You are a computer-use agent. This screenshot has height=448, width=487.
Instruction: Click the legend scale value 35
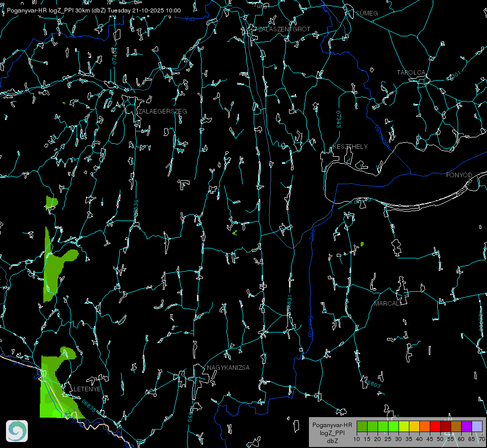(409, 440)
